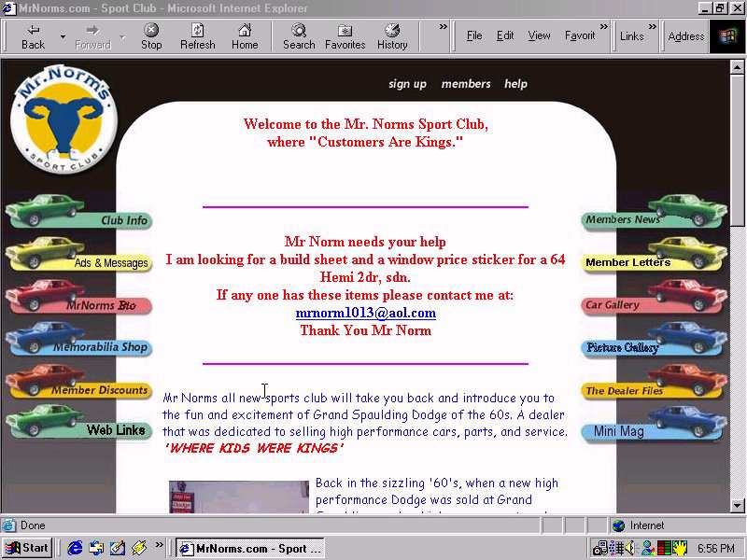The image size is (747, 560).
Task: Open the Windows Start button
Action: (x=27, y=548)
